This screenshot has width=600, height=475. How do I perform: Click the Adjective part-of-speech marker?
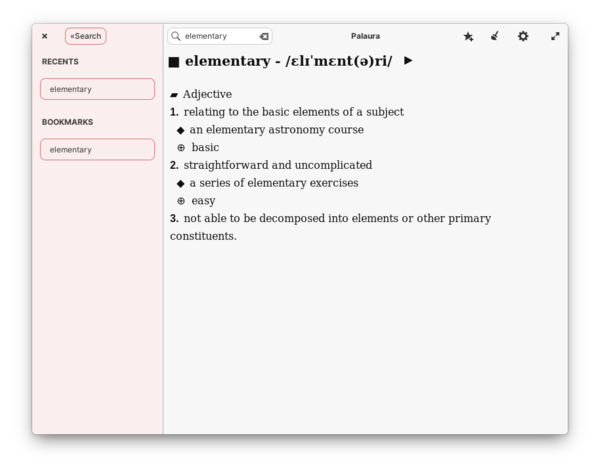174,95
